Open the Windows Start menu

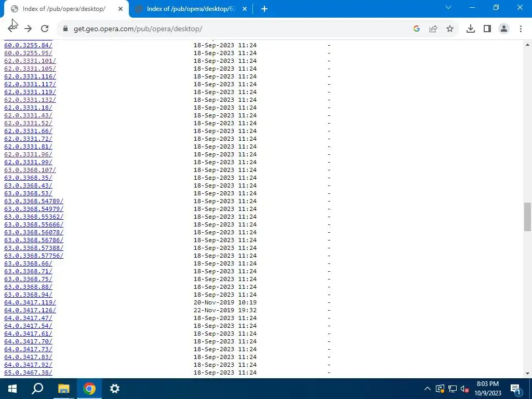tap(12, 389)
